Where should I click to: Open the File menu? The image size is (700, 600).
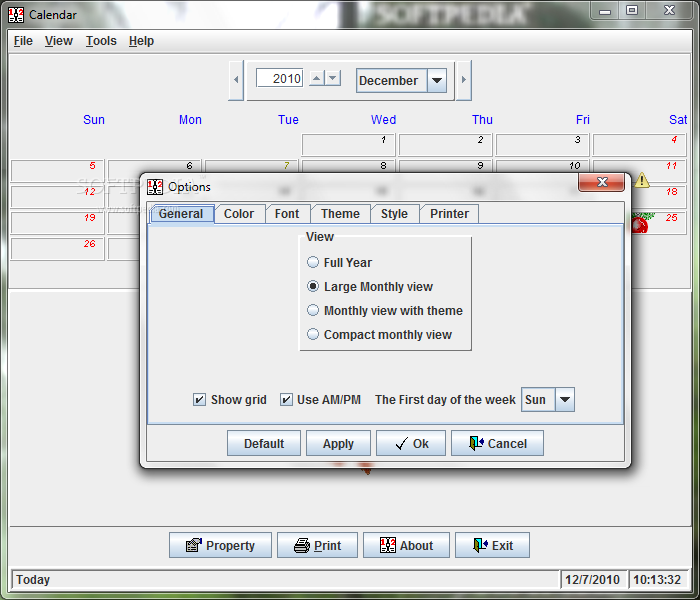pos(23,41)
